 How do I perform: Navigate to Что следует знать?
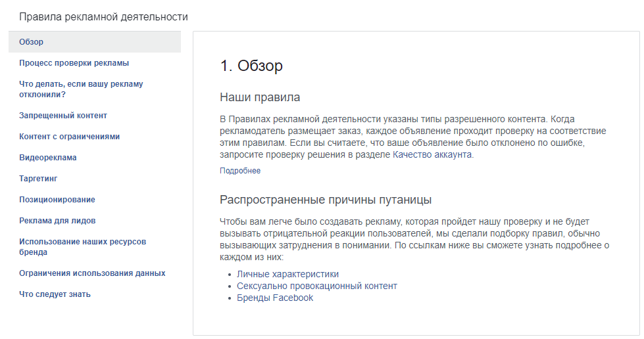tap(55, 294)
